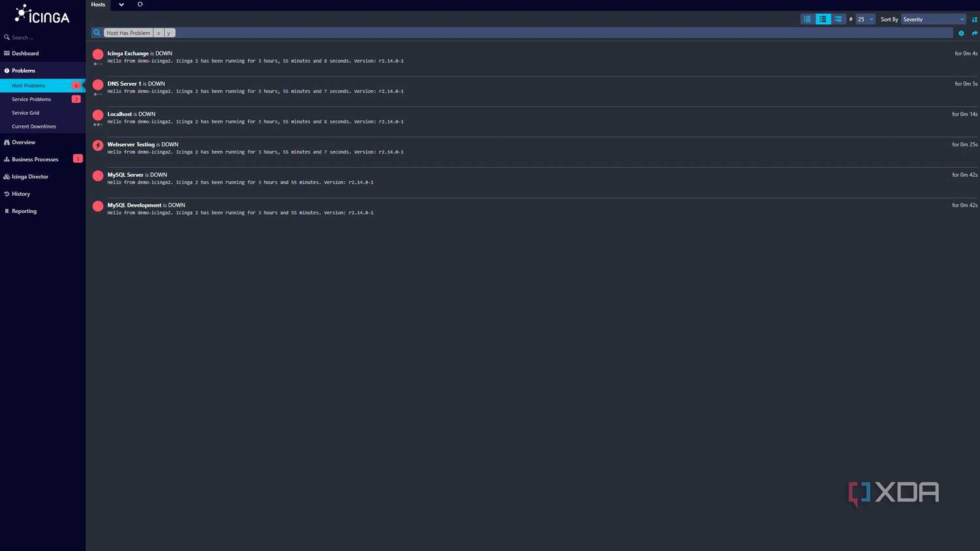980x551 pixels.
Task: Click the 'for 0m 14s' duration text
Action: tap(965, 114)
